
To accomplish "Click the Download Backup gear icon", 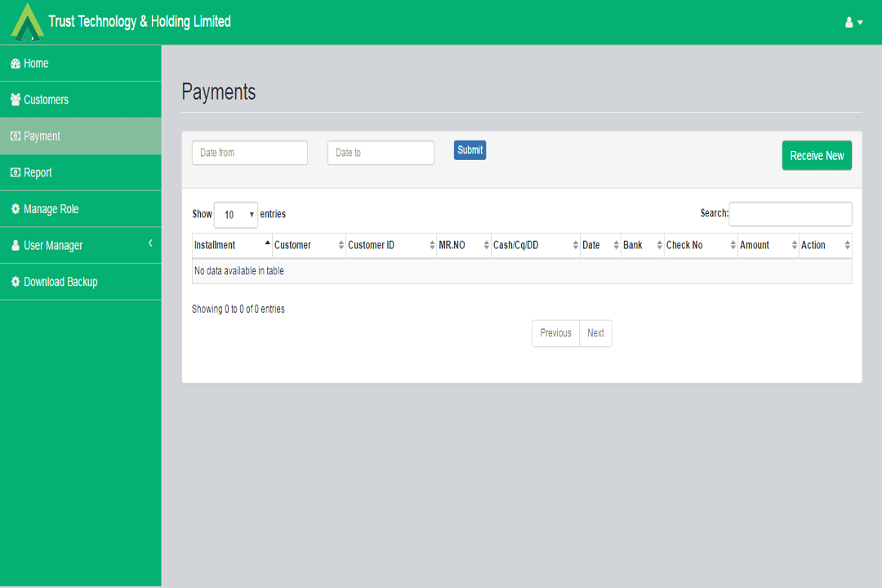I will coord(15,282).
